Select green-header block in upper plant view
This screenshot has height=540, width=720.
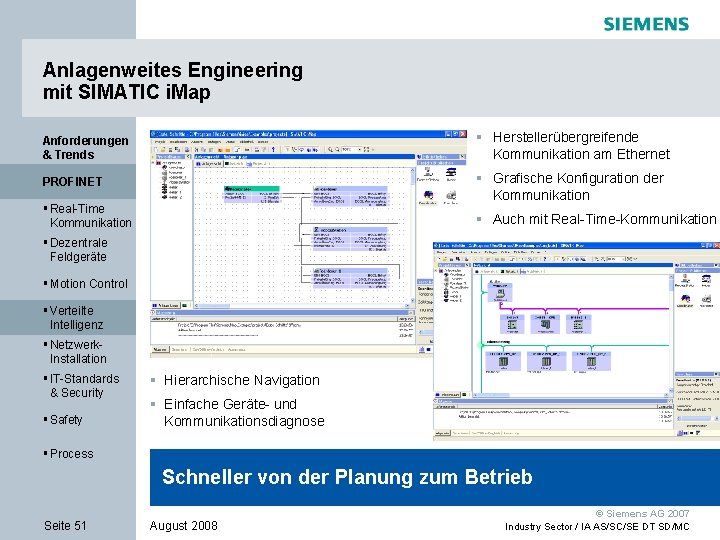pos(252,194)
